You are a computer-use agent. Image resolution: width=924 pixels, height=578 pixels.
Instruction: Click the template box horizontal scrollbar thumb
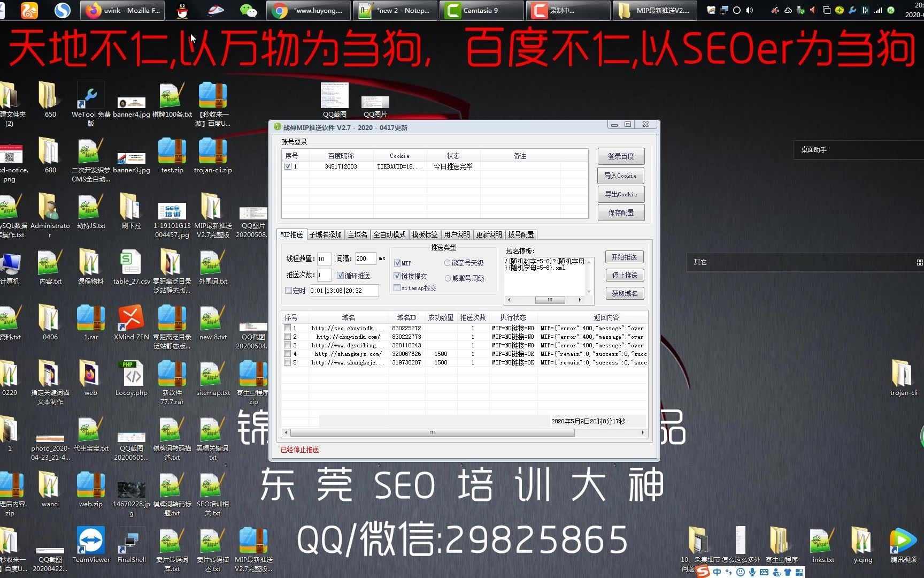coord(550,300)
